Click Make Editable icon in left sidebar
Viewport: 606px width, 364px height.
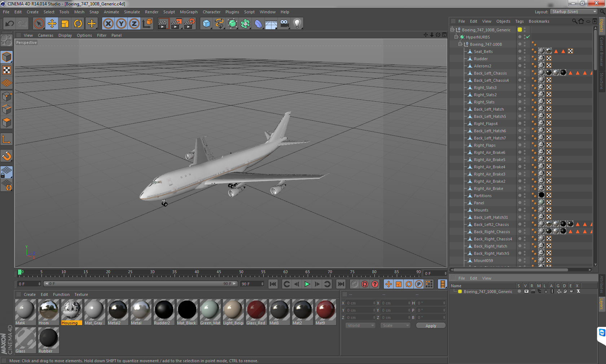coord(6,40)
